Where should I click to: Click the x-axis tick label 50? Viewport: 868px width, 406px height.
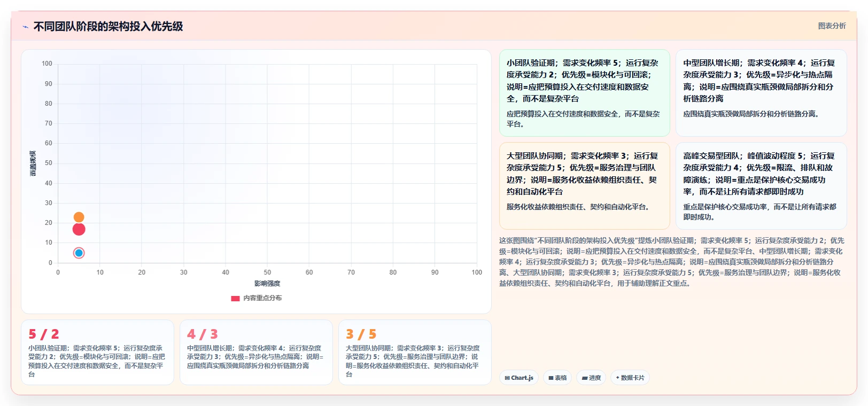click(x=267, y=272)
